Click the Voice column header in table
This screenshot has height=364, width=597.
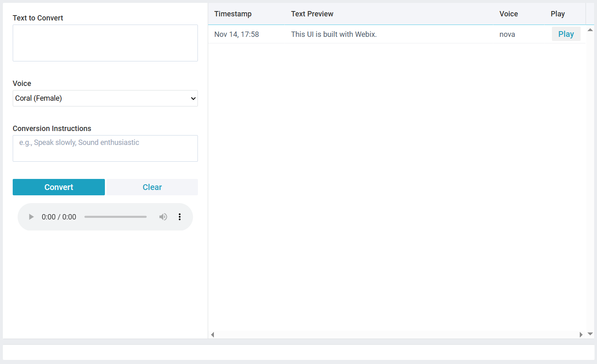click(x=508, y=14)
